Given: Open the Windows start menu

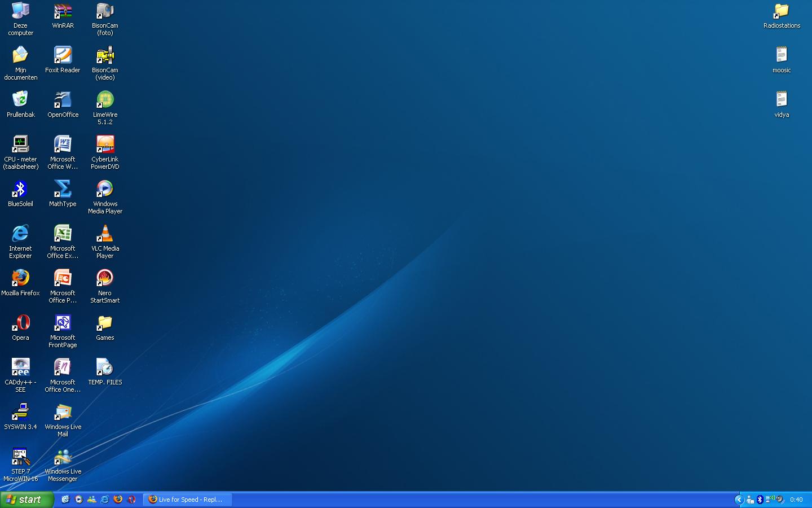Looking at the screenshot, I should pos(27,500).
